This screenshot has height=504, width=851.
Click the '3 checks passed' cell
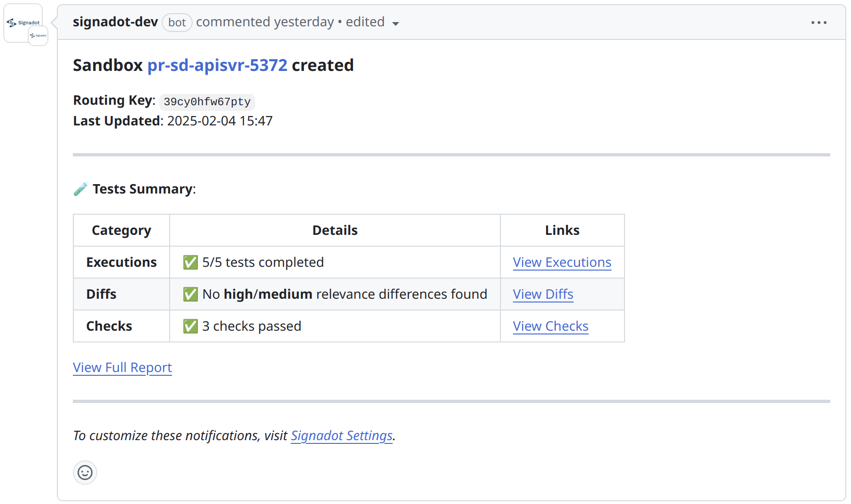pyautogui.click(x=335, y=326)
